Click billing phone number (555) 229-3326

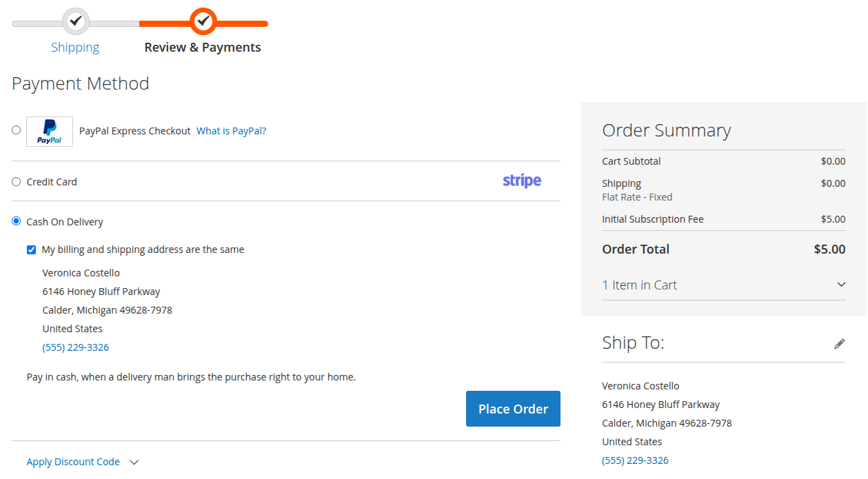[76, 347]
